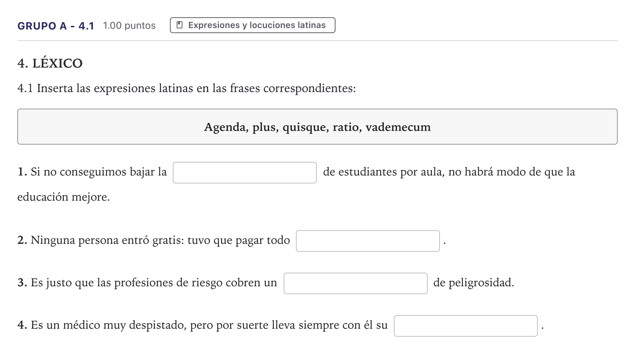This screenshot has width=635, height=364.
Task: Click the blank after "tuvo que pagar todo"
Action: click(x=368, y=241)
